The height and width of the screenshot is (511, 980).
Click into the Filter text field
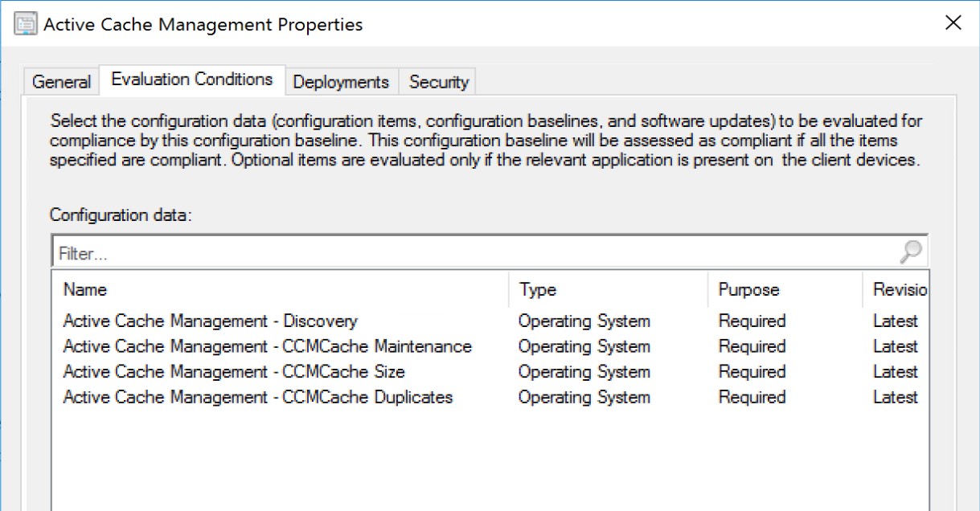(474, 253)
